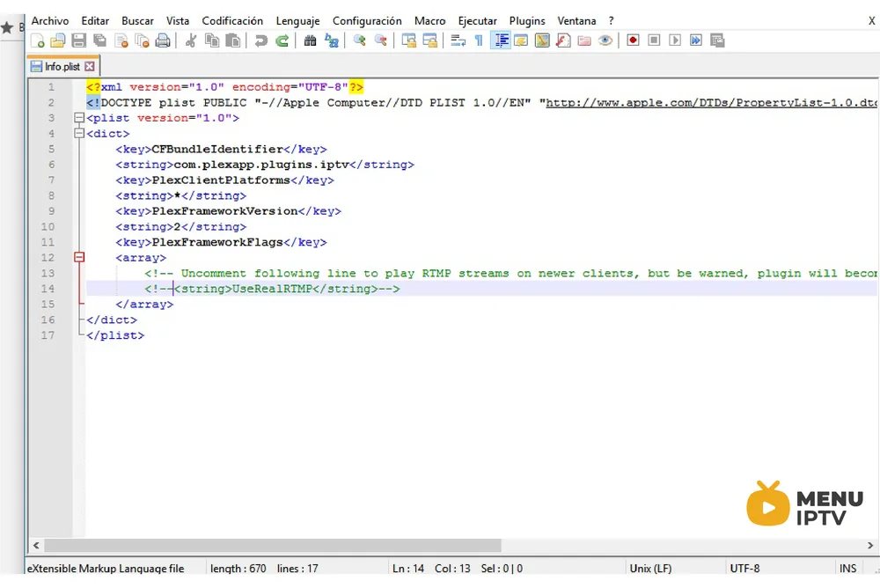Open the Codificación menu
The height and width of the screenshot is (588, 880).
(x=232, y=21)
